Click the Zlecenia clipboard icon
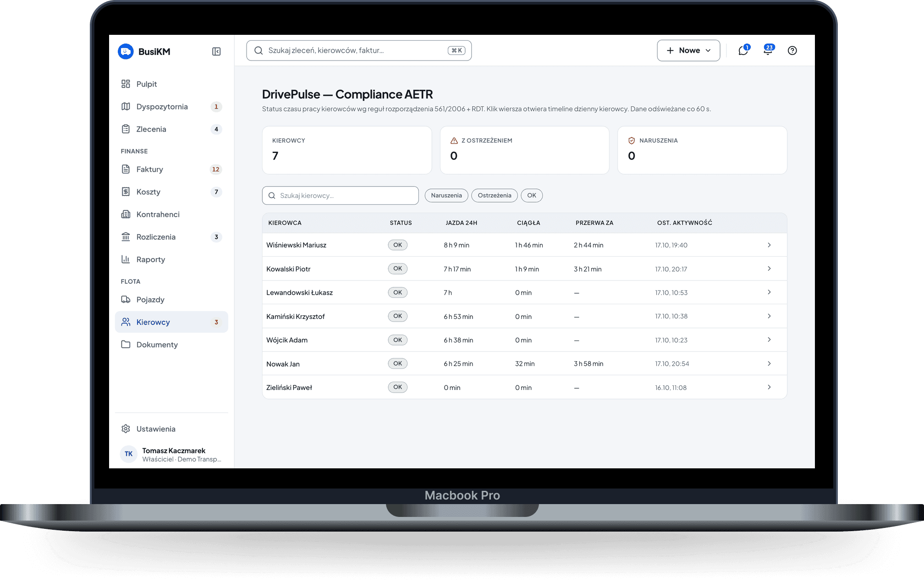This screenshot has width=924, height=582. pos(126,129)
